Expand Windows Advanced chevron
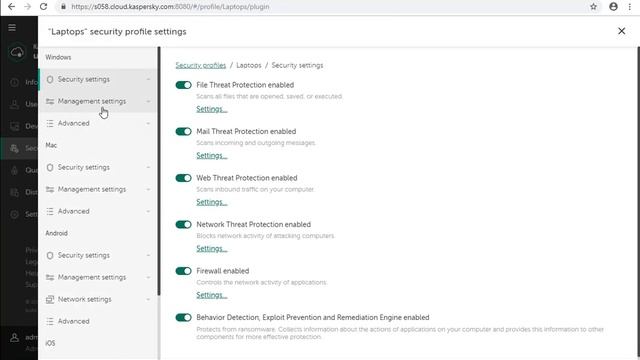Screen dimensions: 640x360 tap(148, 123)
